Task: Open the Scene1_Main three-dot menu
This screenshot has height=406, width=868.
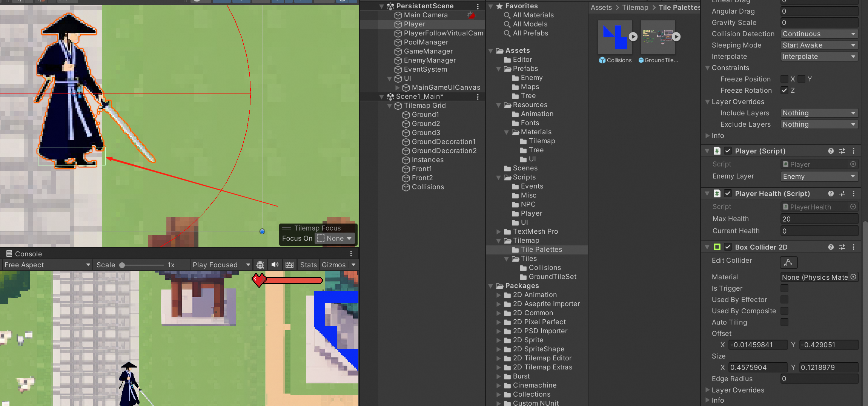Action: click(x=478, y=97)
